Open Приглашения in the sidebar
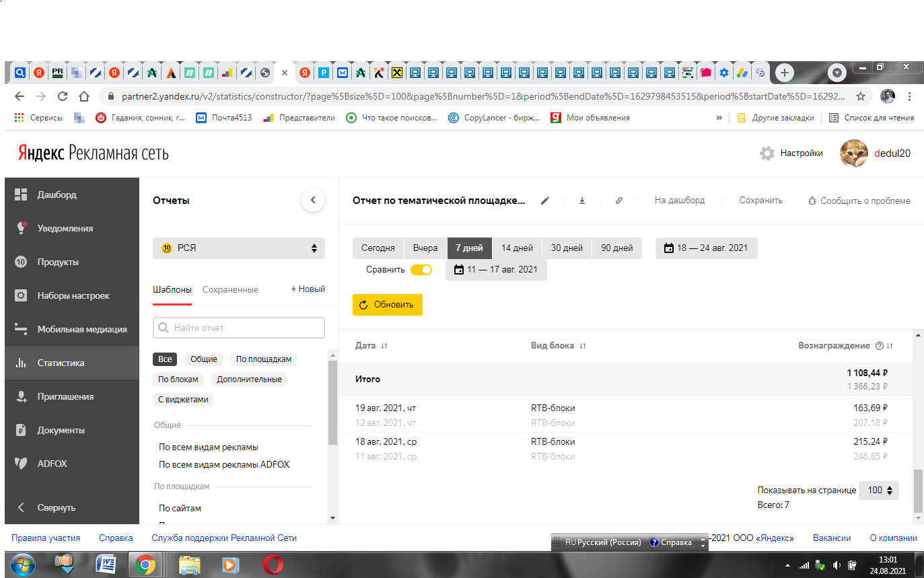This screenshot has height=578, width=924. (72, 396)
